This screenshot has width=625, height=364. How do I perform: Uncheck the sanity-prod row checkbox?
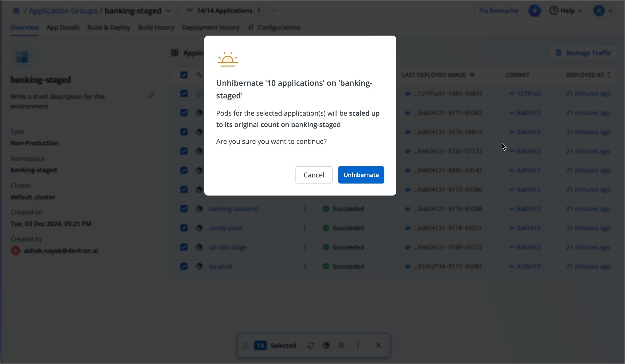(x=184, y=228)
